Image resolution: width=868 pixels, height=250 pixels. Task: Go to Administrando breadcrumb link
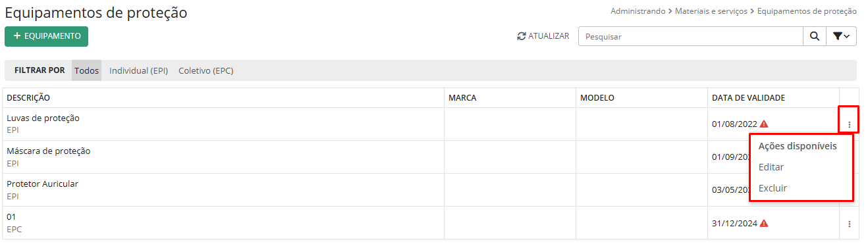637,11
